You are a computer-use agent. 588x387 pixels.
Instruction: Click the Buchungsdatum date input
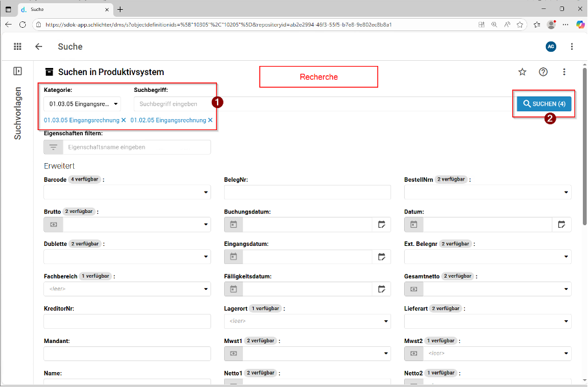[x=308, y=225]
